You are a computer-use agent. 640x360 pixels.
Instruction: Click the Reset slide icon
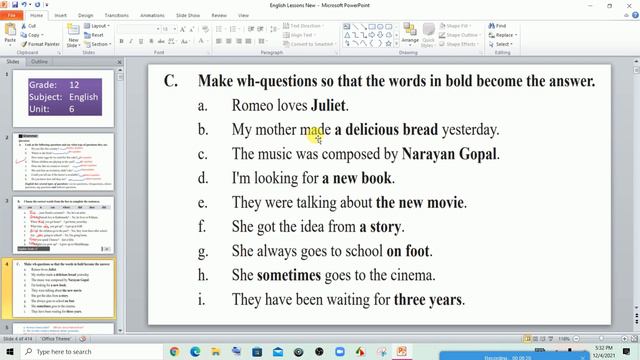[87, 35]
